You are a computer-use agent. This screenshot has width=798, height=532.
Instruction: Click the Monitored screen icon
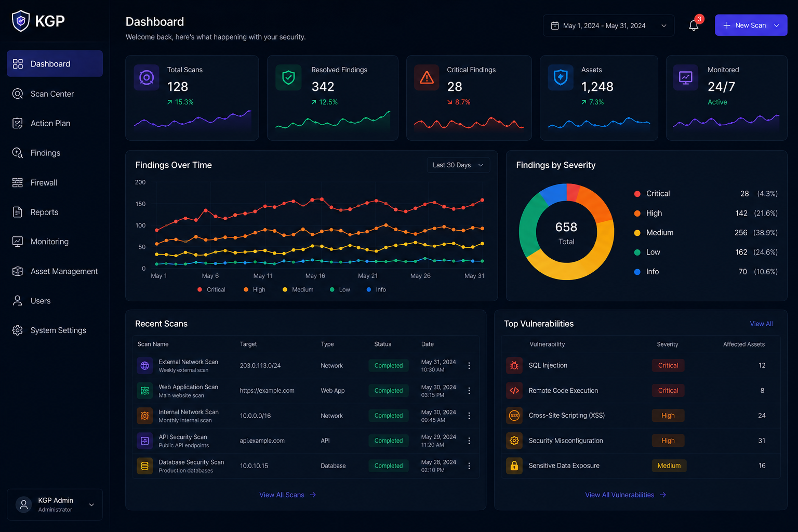[x=686, y=78]
